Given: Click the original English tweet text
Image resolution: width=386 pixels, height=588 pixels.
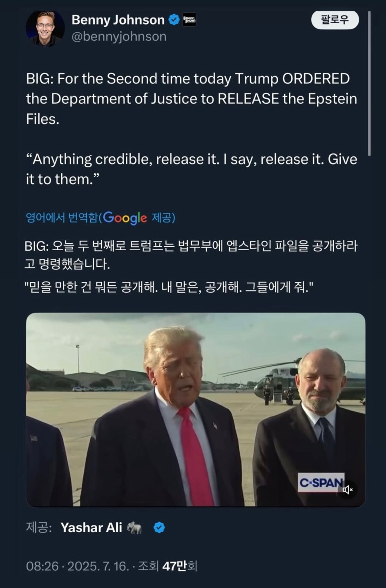Looking at the screenshot, I should pyautogui.click(x=192, y=129).
